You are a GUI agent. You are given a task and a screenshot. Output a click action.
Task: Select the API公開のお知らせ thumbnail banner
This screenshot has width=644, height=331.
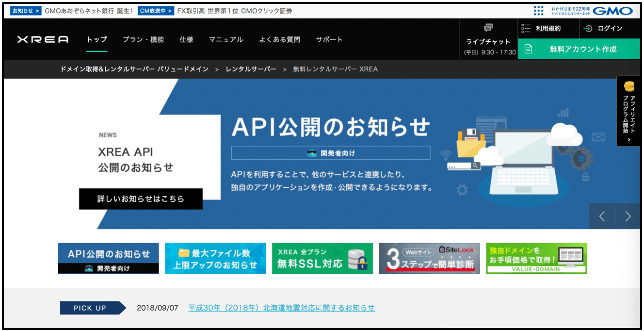109,258
